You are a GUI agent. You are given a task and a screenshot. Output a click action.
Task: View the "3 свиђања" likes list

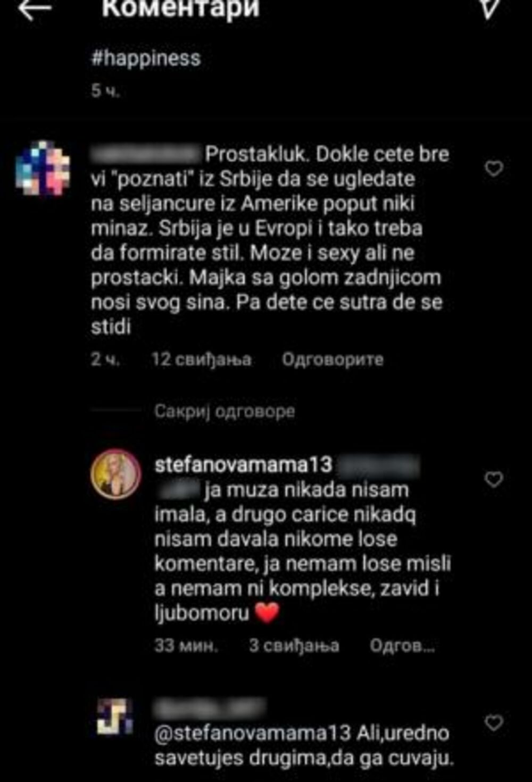click(294, 646)
